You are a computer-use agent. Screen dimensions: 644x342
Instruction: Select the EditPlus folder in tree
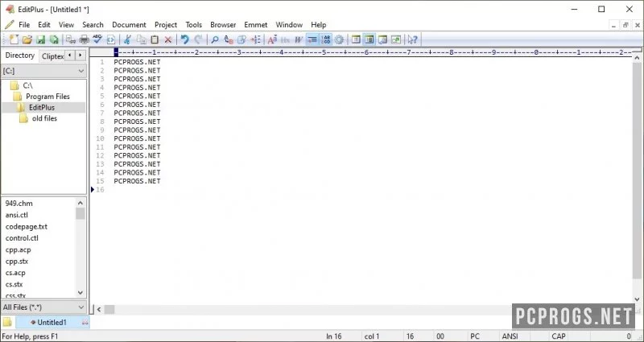pyautogui.click(x=42, y=108)
